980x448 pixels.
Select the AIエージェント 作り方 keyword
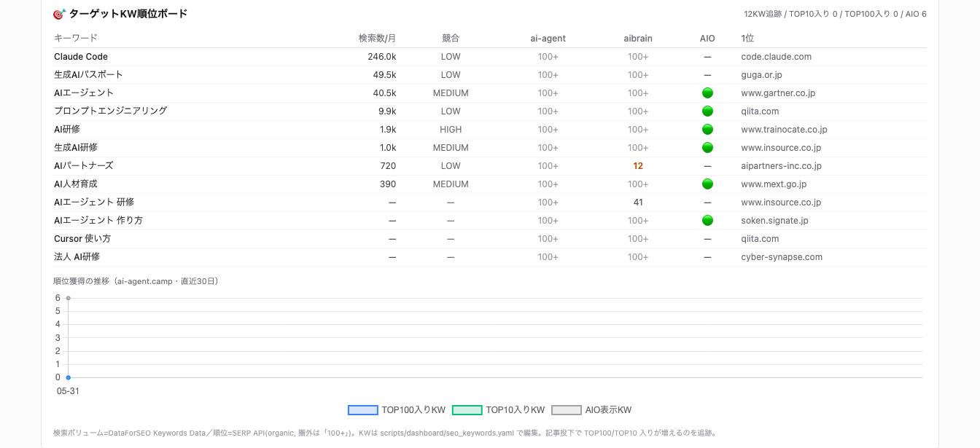[98, 221]
